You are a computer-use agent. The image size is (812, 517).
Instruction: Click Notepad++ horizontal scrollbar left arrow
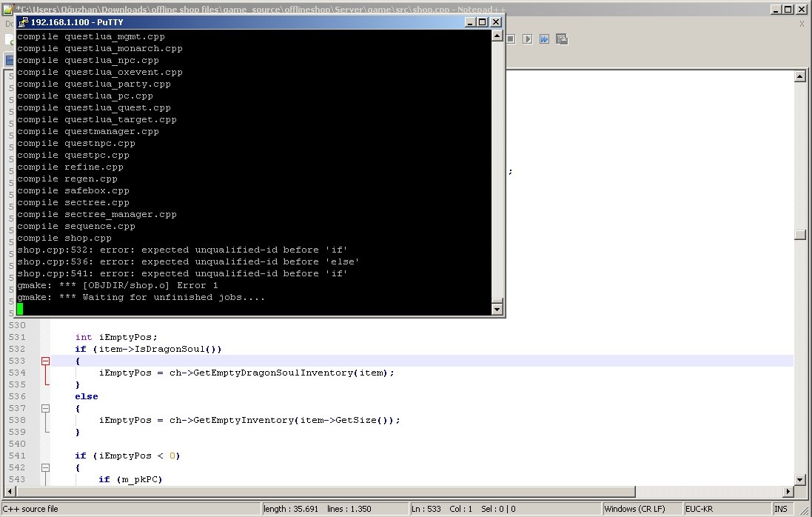(x=10, y=491)
